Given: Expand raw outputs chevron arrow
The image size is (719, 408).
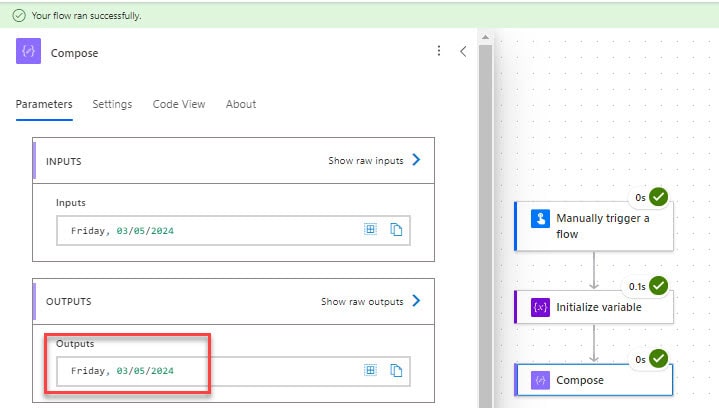Looking at the screenshot, I should [416, 301].
